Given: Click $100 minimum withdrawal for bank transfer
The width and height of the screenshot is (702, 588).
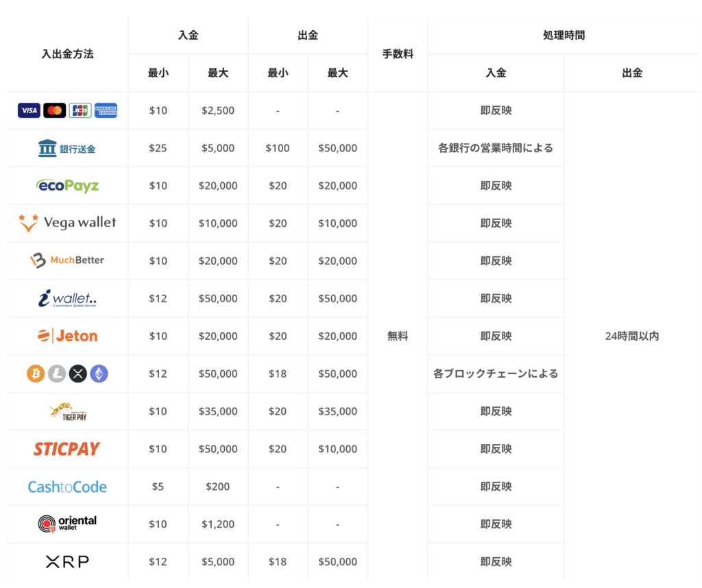Looking at the screenshot, I should coord(278,148).
